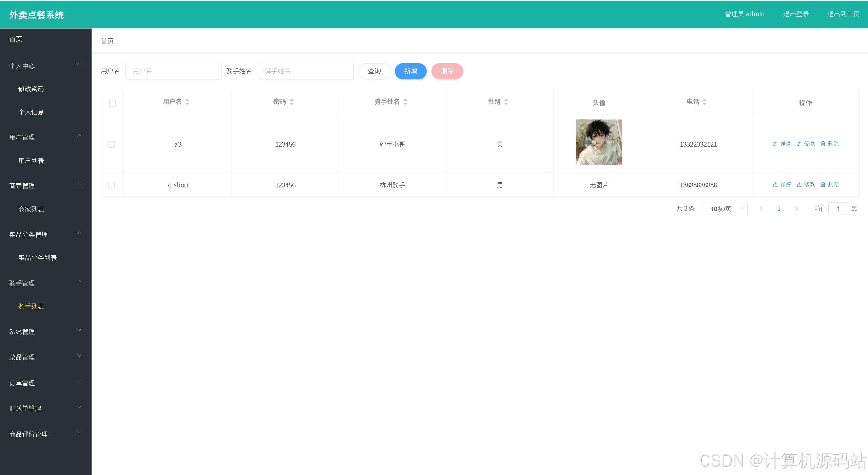Sort by 骑手姓名 column arrows

coord(405,102)
